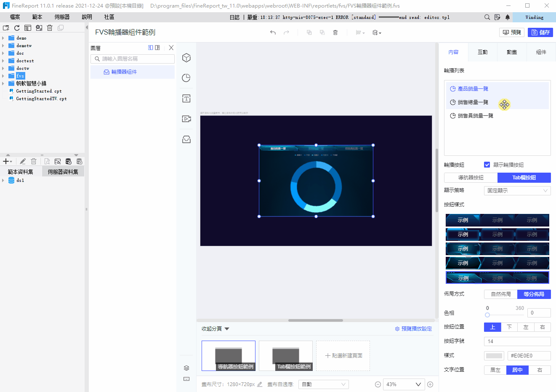This screenshot has height=392, width=556.
Task: Edit the selected dataset with pencil
Action: tap(23, 161)
